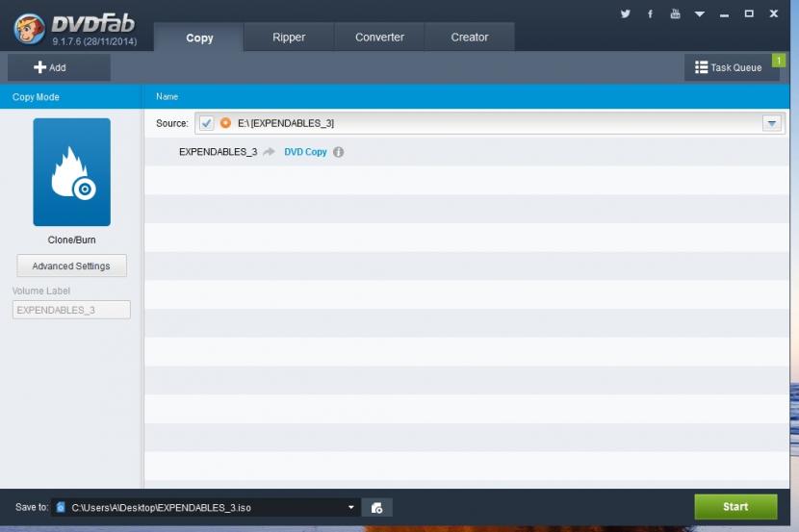Open DVDFab Facebook page icon
This screenshot has height=532, width=799.
click(x=650, y=13)
